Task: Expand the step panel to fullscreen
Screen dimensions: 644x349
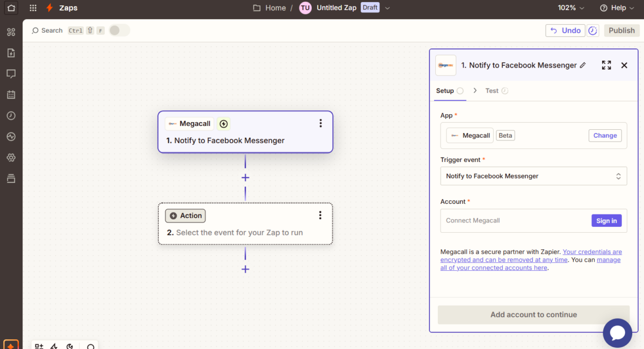Action: coord(606,65)
